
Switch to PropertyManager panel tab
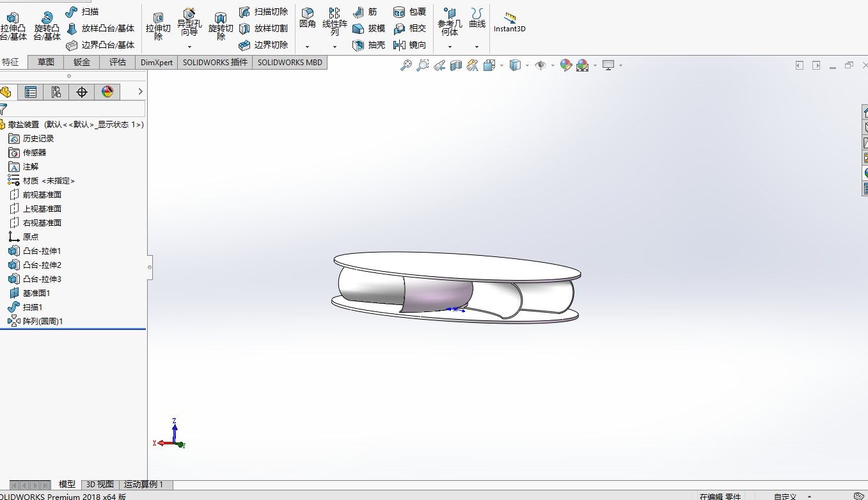coord(30,92)
